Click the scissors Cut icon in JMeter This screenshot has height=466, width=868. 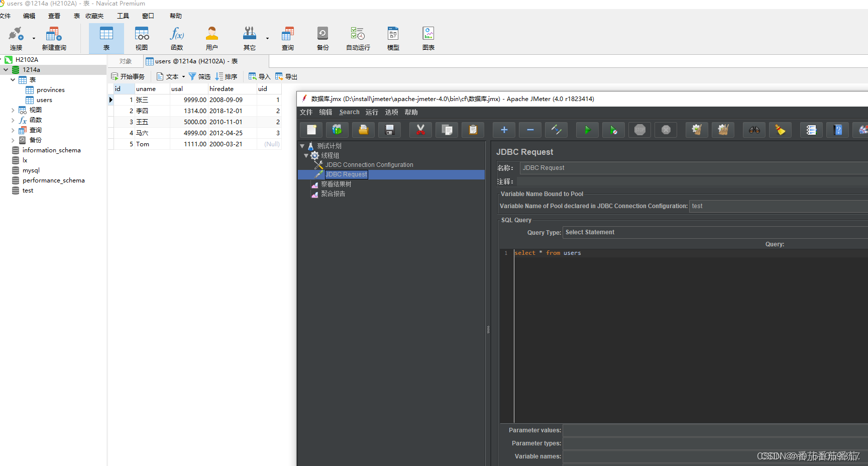[x=421, y=130]
